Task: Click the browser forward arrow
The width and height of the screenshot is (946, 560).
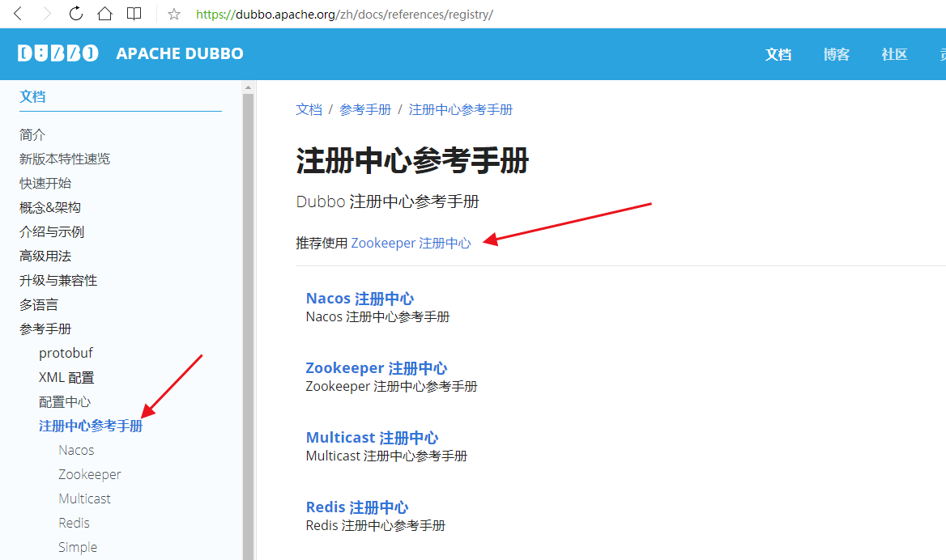Action: 46,14
